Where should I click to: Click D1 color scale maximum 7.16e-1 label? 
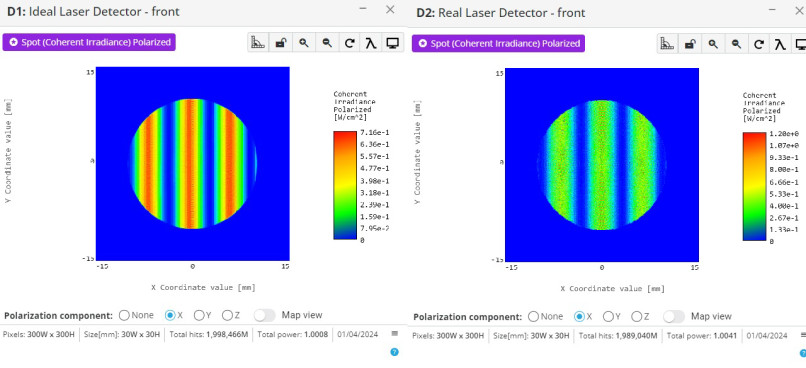coord(375,133)
